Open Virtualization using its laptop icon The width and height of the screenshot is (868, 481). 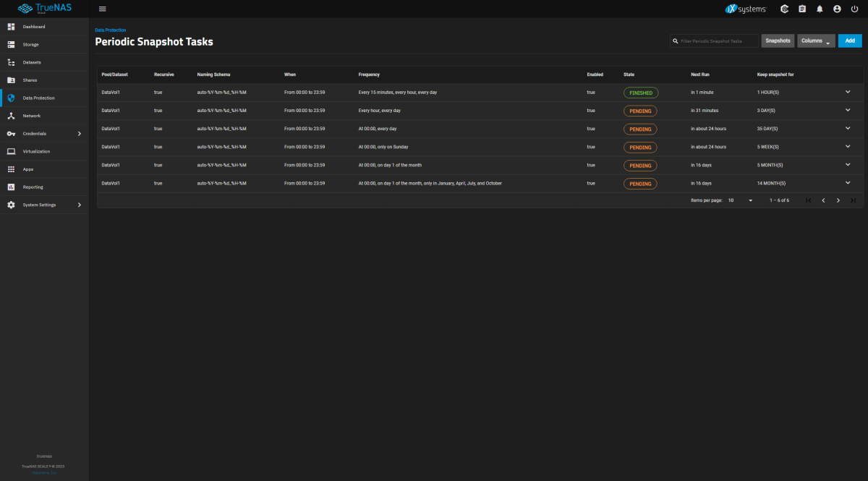click(x=11, y=151)
